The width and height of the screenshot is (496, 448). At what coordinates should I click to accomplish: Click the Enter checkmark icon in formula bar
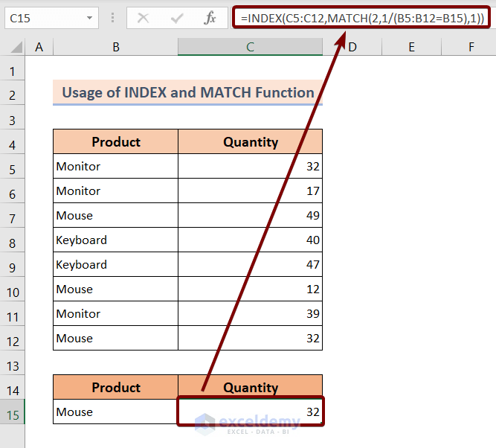coord(177,18)
